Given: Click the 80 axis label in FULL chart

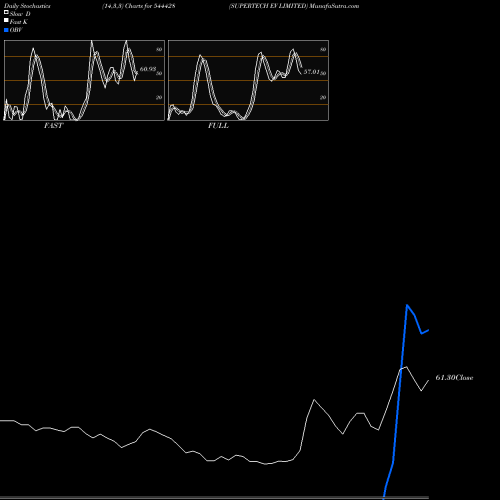Looking at the screenshot, I should pyautogui.click(x=323, y=49).
